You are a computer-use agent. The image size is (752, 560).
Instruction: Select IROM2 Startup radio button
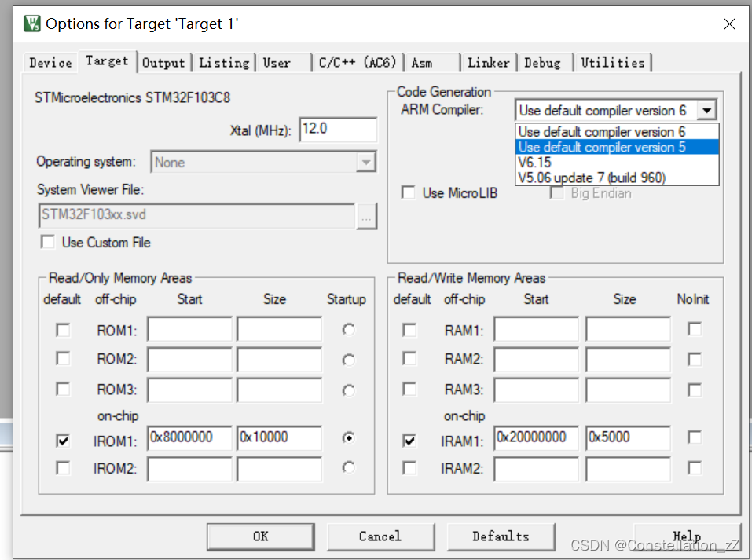349,467
